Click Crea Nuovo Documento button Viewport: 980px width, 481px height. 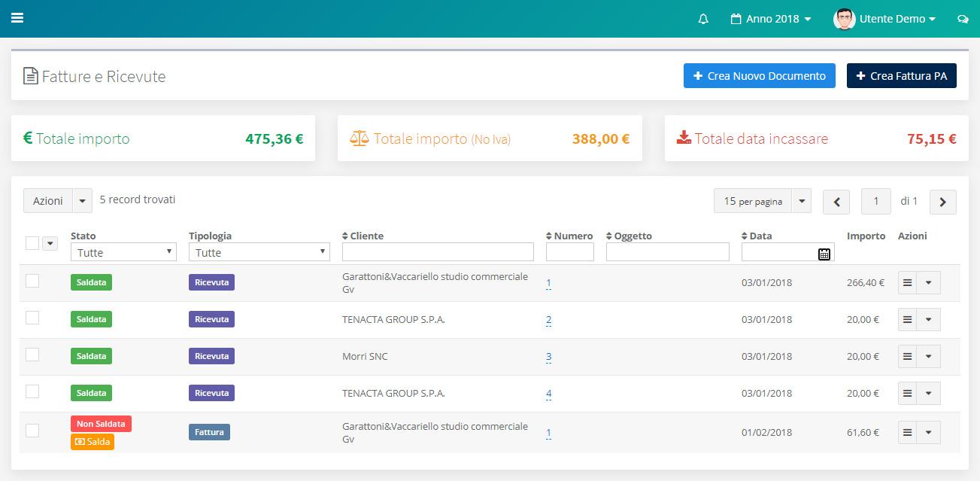click(760, 75)
